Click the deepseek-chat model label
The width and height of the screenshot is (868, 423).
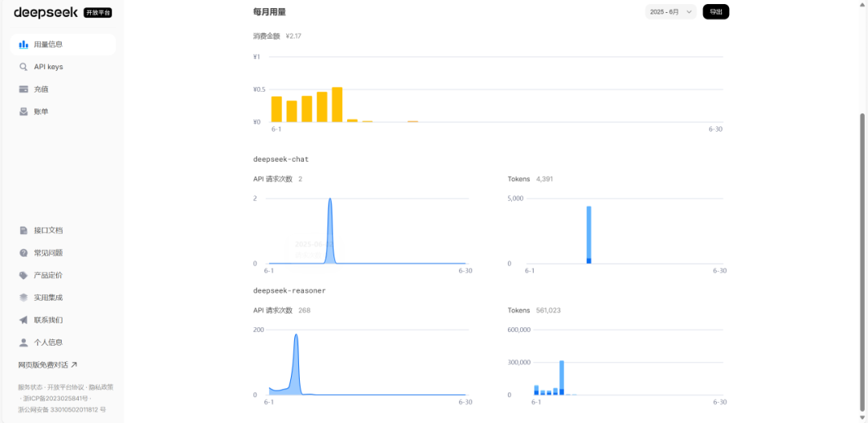point(280,159)
